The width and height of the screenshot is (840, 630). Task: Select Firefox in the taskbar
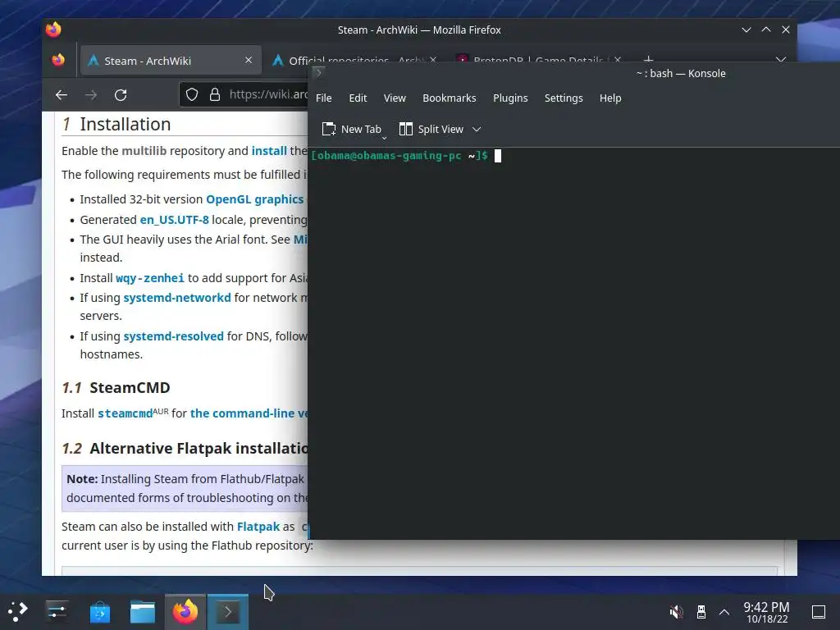(x=185, y=611)
